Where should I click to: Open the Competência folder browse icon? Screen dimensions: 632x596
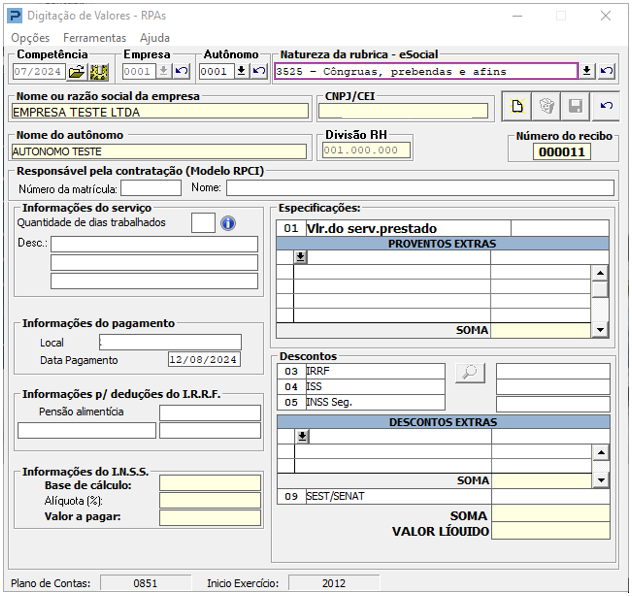tap(77, 72)
